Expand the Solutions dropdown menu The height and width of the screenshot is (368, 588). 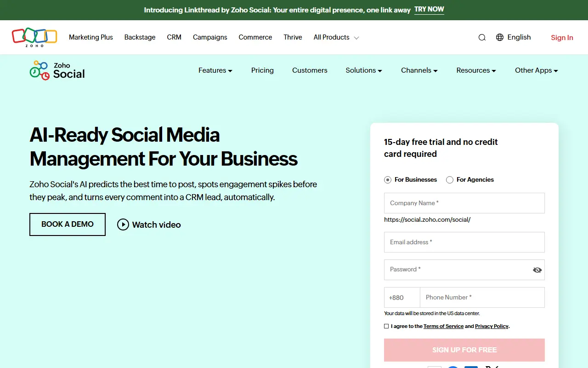pyautogui.click(x=364, y=70)
